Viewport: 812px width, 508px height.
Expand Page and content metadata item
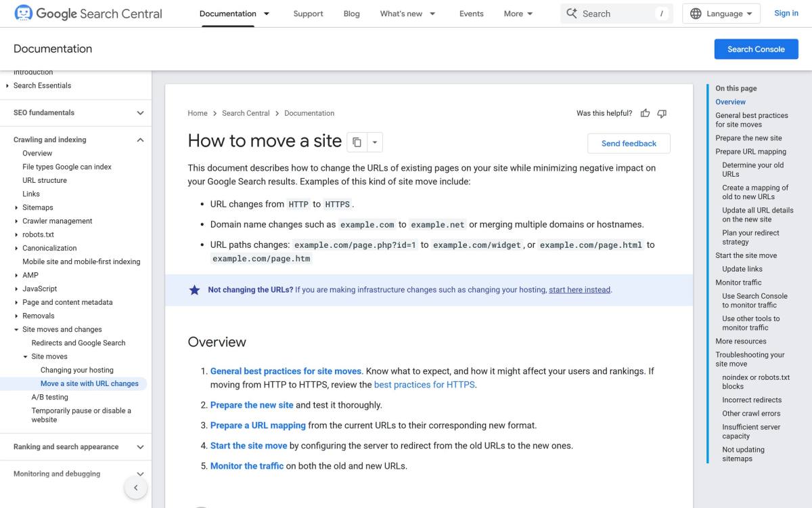click(x=16, y=302)
